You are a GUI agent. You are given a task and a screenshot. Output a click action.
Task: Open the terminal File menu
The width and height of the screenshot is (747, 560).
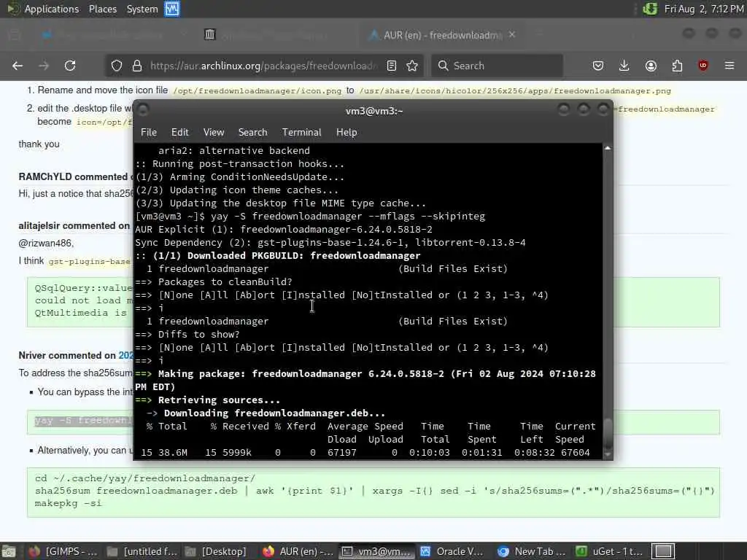(x=149, y=133)
